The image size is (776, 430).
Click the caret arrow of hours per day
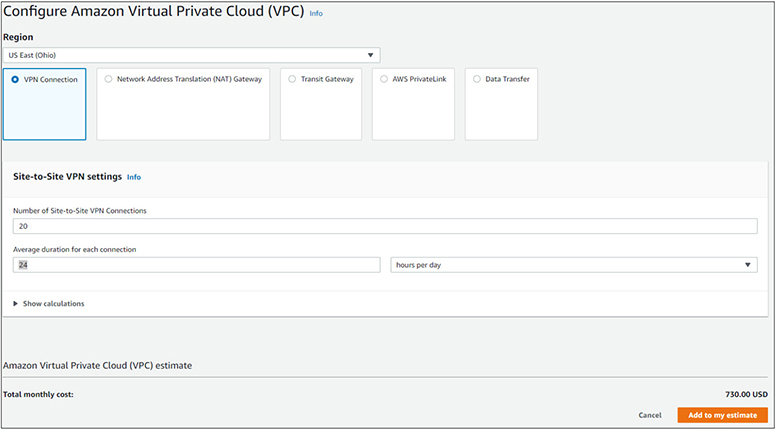[748, 265]
